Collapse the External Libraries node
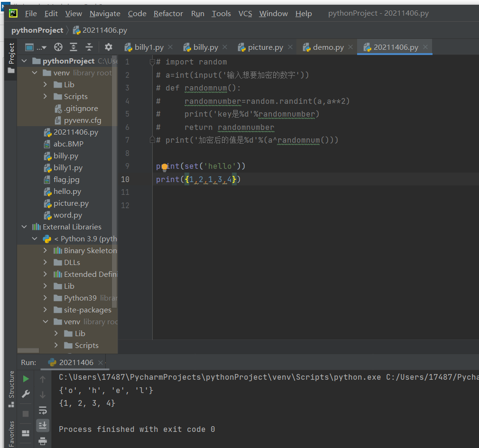479x448 pixels. click(x=24, y=227)
